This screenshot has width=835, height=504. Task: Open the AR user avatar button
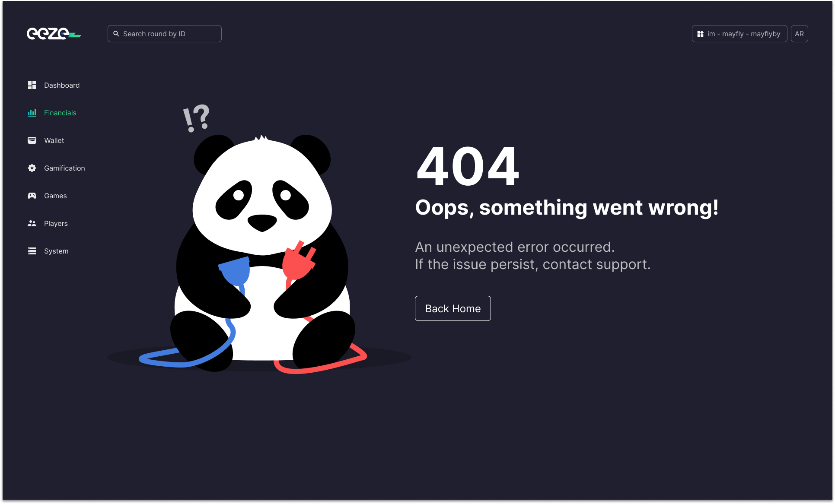coord(799,34)
